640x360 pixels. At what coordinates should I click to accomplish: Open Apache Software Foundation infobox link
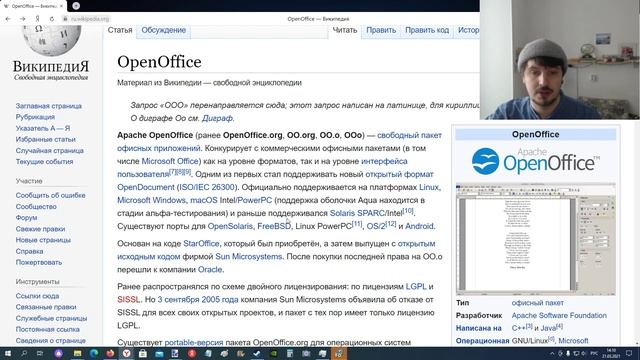pyautogui.click(x=559, y=316)
